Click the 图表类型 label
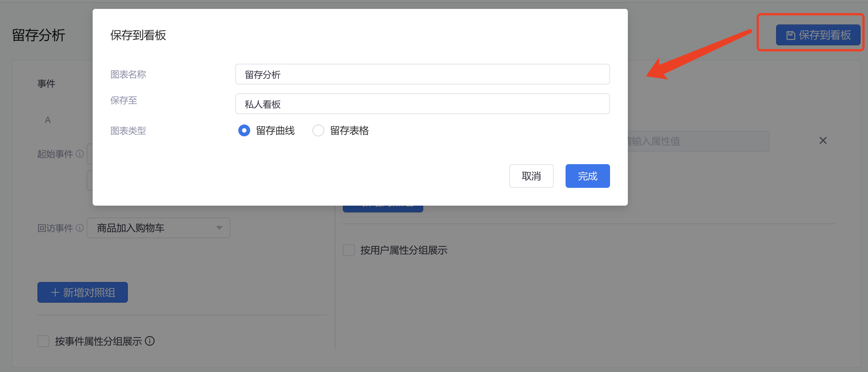 128,130
